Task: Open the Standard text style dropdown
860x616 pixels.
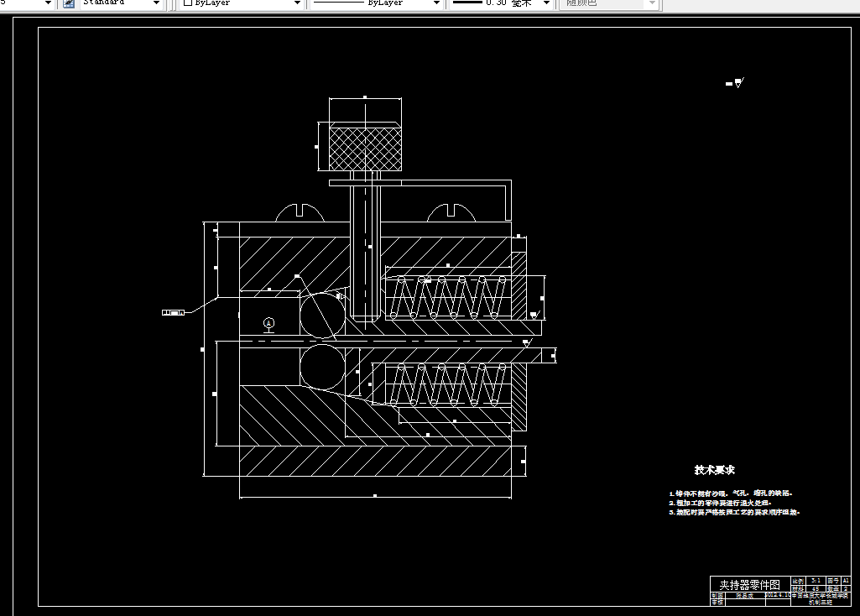Action: [x=156, y=3]
